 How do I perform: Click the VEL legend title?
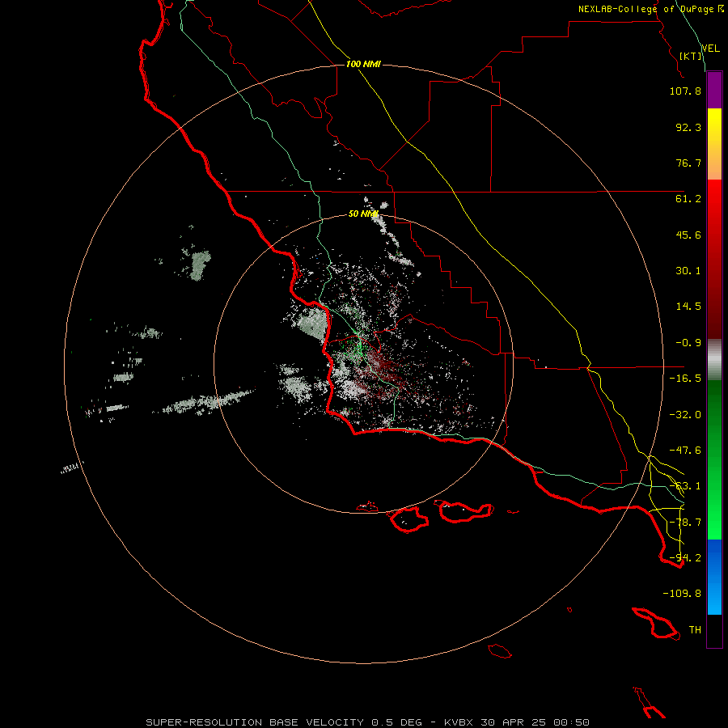tap(710, 49)
